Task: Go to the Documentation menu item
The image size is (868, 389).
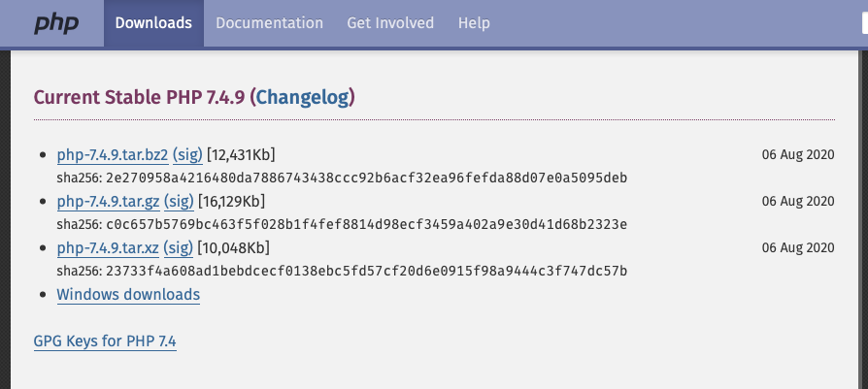Action: [x=269, y=23]
